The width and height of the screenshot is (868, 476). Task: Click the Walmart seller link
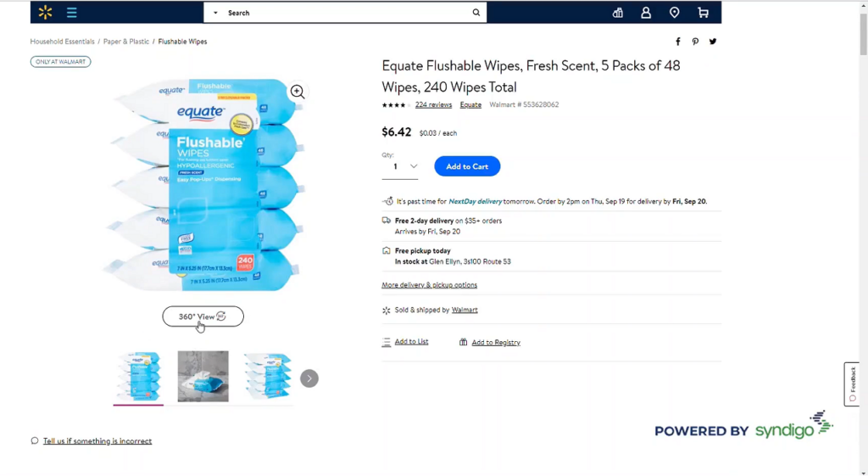pos(465,310)
